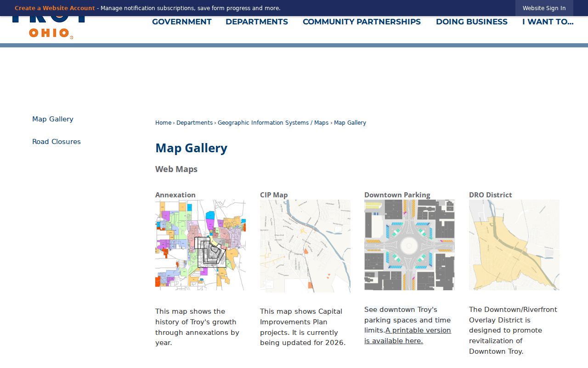Screen dimensions: 588x368
Task: Click the Capital Improvements Plan description text
Action: (303, 327)
